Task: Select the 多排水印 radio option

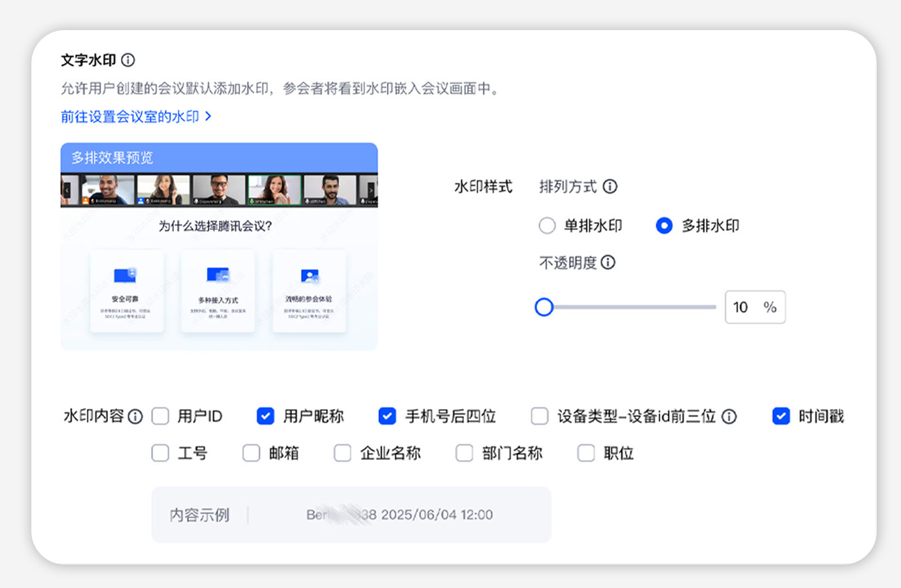Action: (x=664, y=226)
